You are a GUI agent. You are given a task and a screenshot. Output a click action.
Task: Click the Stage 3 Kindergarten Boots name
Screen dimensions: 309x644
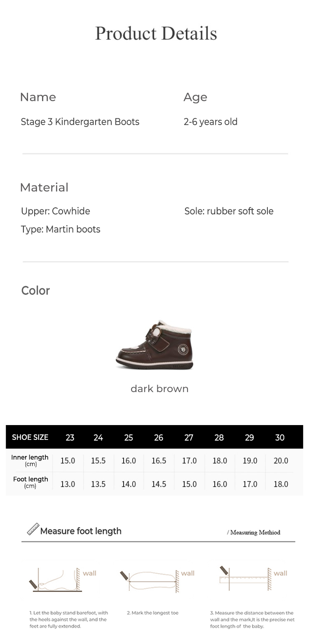point(80,122)
